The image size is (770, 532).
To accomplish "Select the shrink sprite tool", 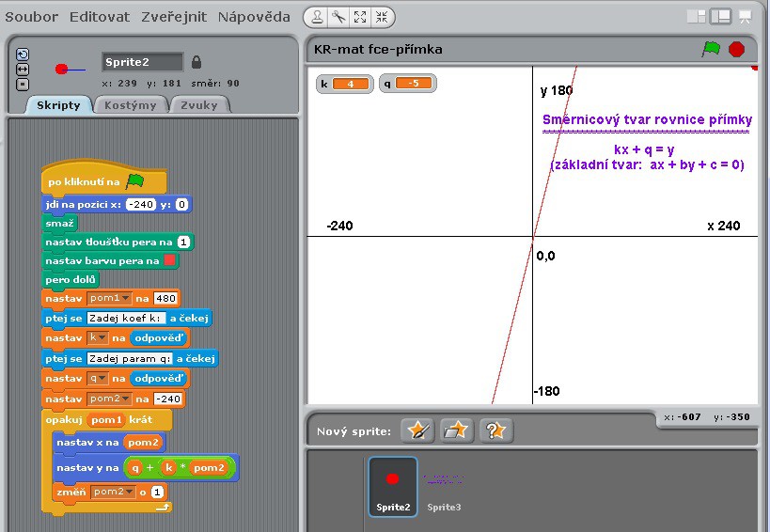I will (381, 17).
